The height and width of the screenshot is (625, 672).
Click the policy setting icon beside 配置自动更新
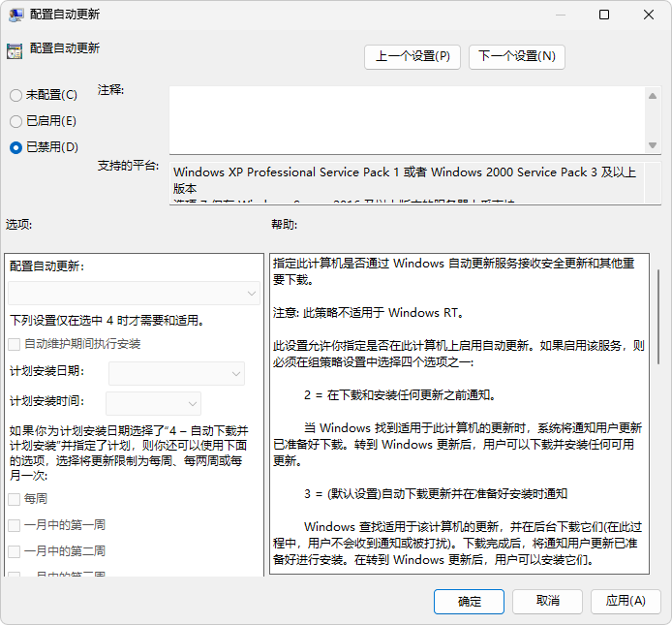tap(15, 51)
